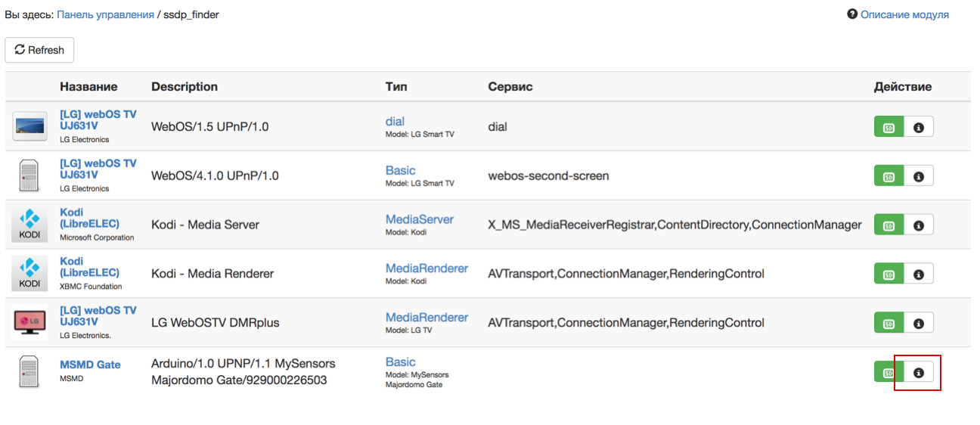
Task: Open info for dial service row
Action: pyautogui.click(x=919, y=128)
